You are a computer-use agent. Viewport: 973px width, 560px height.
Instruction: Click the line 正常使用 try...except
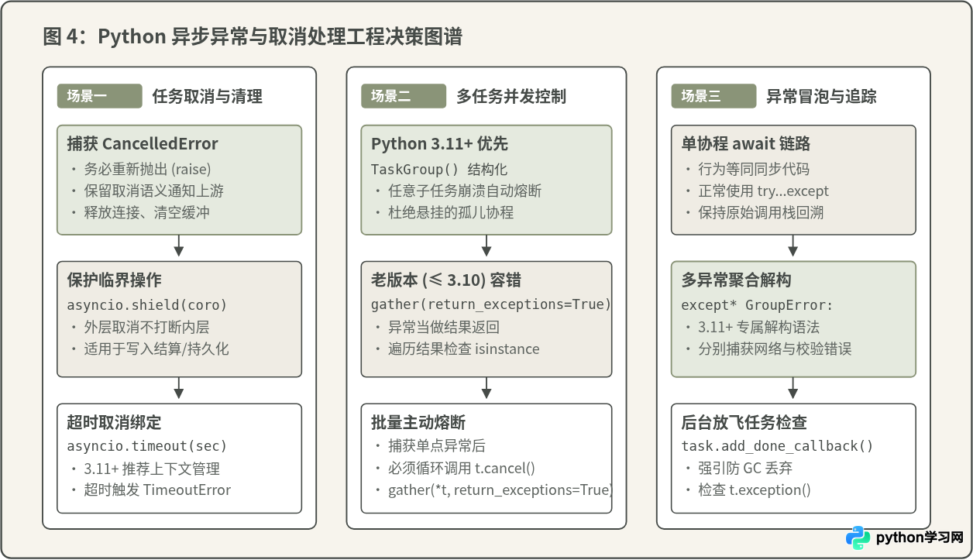pyautogui.click(x=764, y=191)
